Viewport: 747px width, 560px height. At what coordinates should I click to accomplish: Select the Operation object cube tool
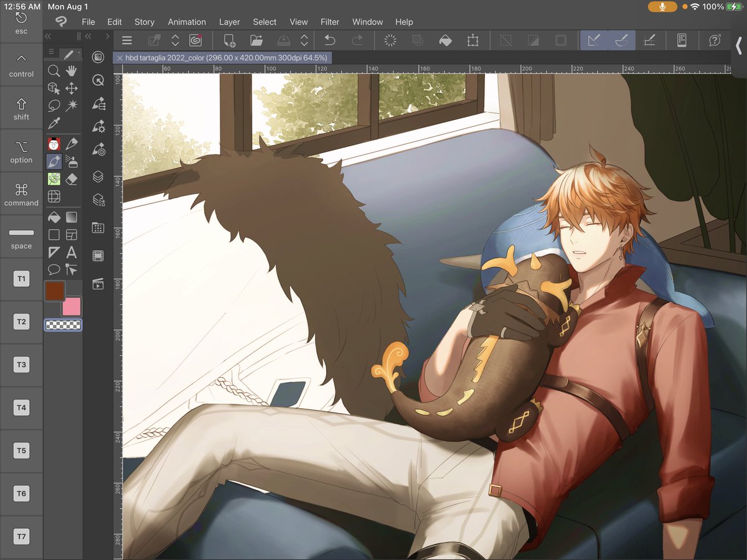coord(54,88)
